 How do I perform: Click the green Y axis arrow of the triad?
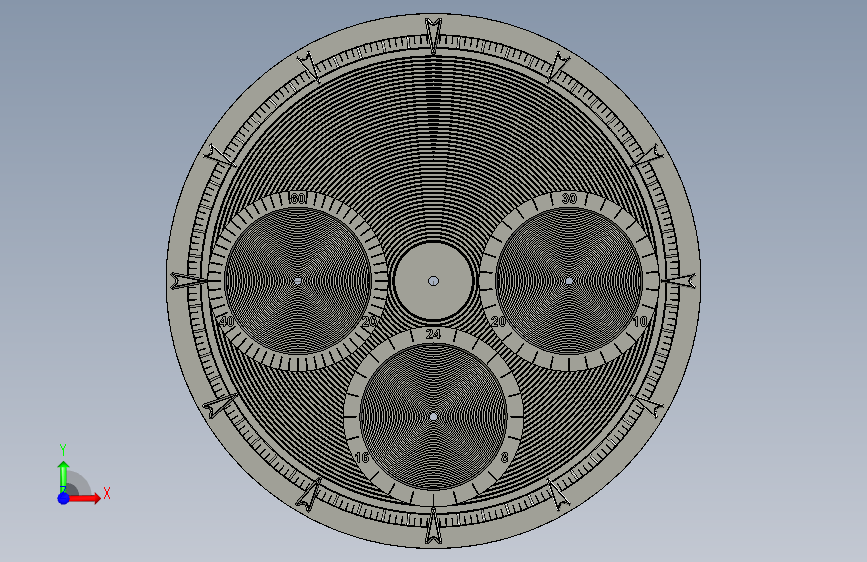(x=64, y=475)
